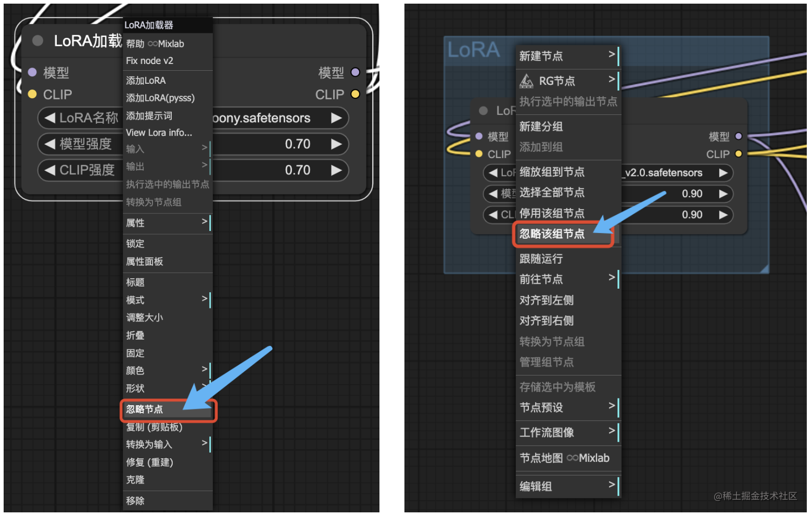812x516 pixels.
Task: Select 添加LoRA(pysss) menu entry
Action: (168, 98)
